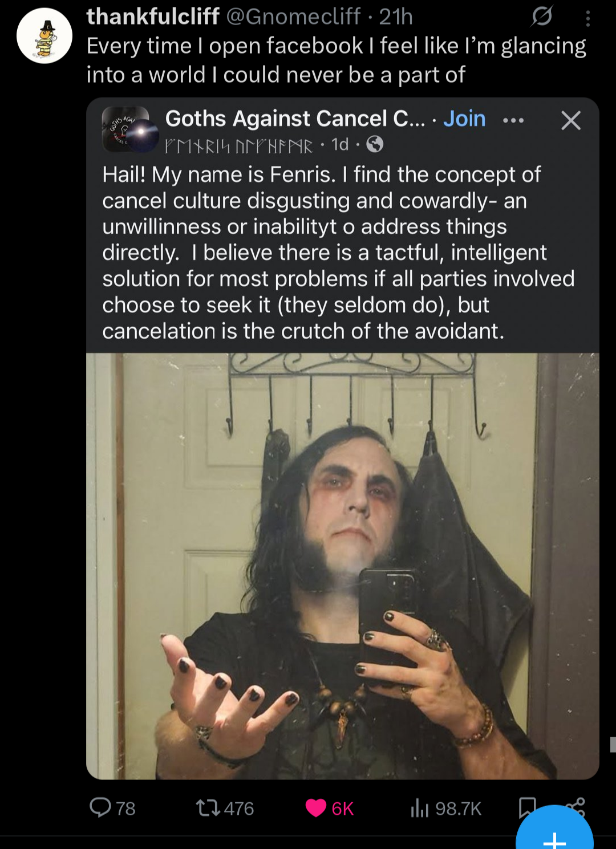View analytics via the bar chart icon
The width and height of the screenshot is (616, 849).
tap(419, 807)
